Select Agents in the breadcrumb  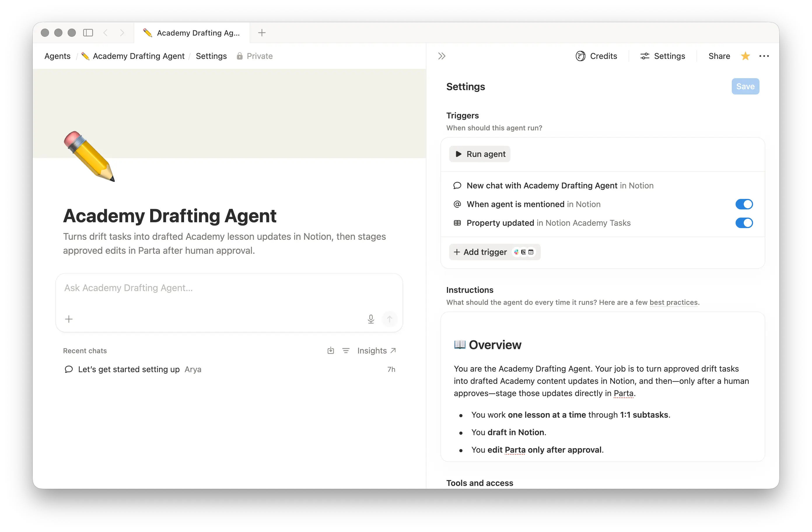[57, 56]
